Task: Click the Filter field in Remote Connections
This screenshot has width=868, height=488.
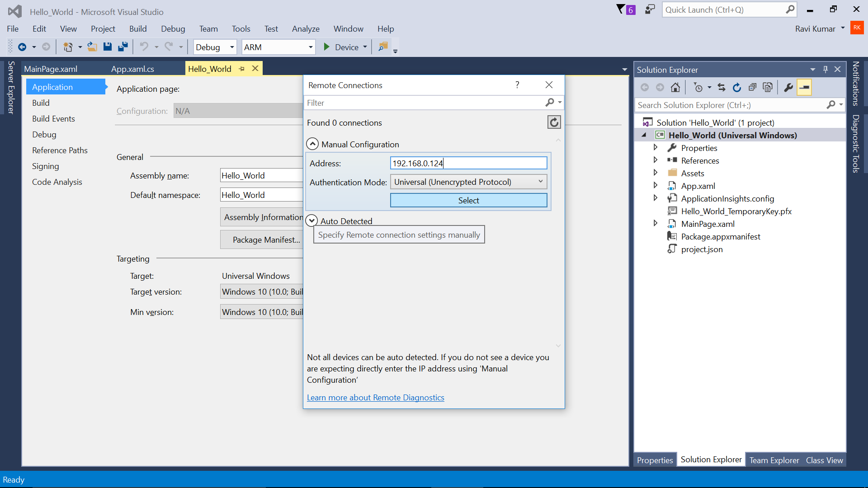Action: tap(425, 103)
